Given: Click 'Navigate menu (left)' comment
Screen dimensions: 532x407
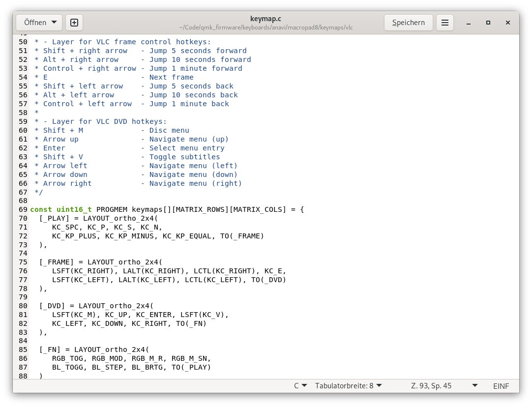Looking at the screenshot, I should tap(193, 166).
